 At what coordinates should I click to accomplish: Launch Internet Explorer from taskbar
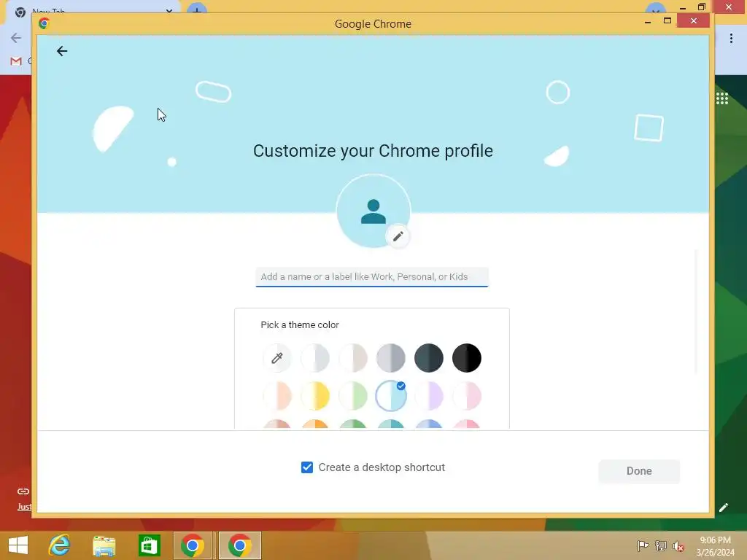(59, 545)
